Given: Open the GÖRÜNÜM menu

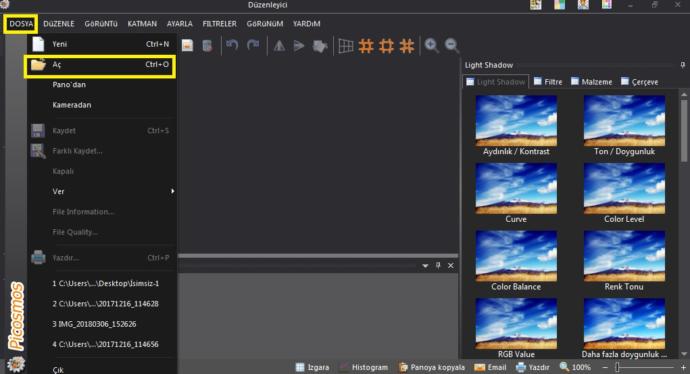Looking at the screenshot, I should [x=264, y=24].
